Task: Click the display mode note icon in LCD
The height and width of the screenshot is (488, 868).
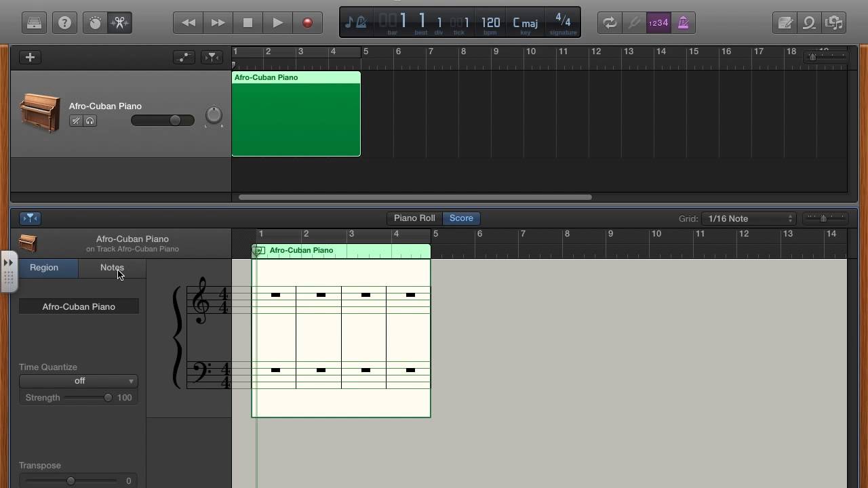Action: [356, 23]
